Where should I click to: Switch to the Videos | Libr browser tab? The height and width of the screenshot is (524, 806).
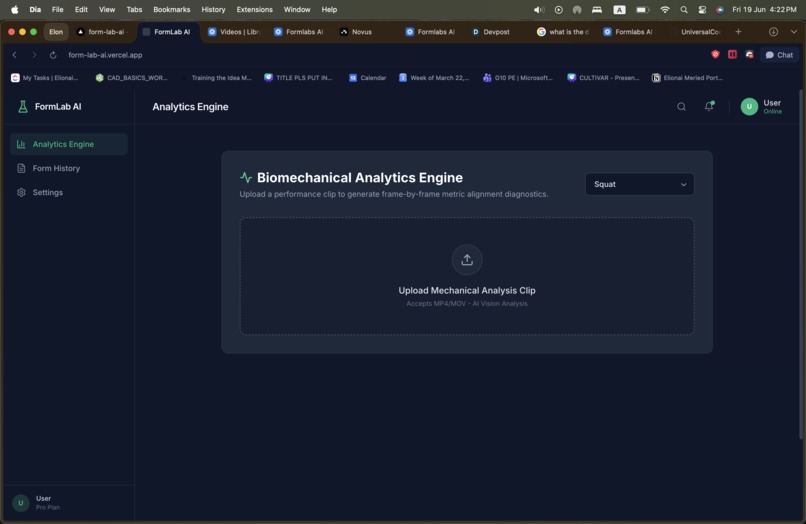(234, 32)
